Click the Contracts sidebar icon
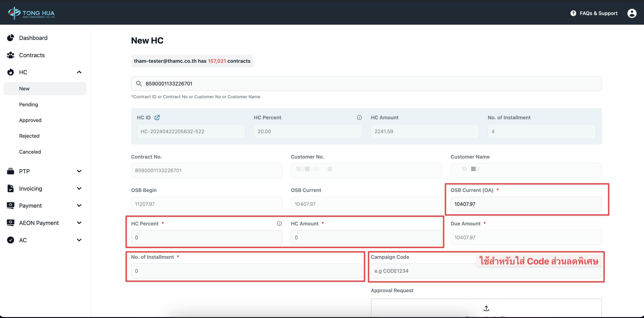Image resolution: width=644 pixels, height=318 pixels. pos(11,55)
